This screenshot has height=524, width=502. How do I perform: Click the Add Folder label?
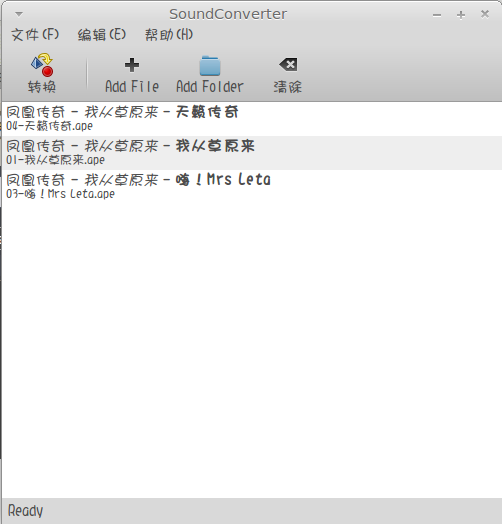(x=210, y=87)
